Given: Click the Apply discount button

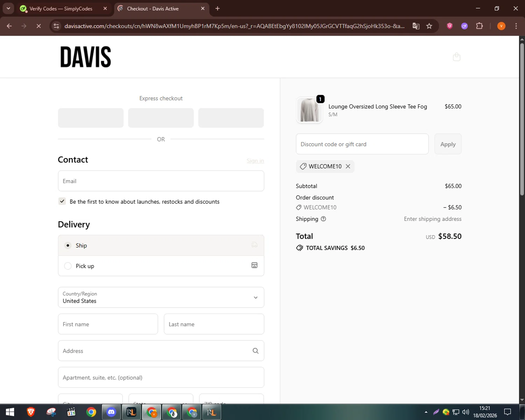Looking at the screenshot, I should (x=448, y=144).
